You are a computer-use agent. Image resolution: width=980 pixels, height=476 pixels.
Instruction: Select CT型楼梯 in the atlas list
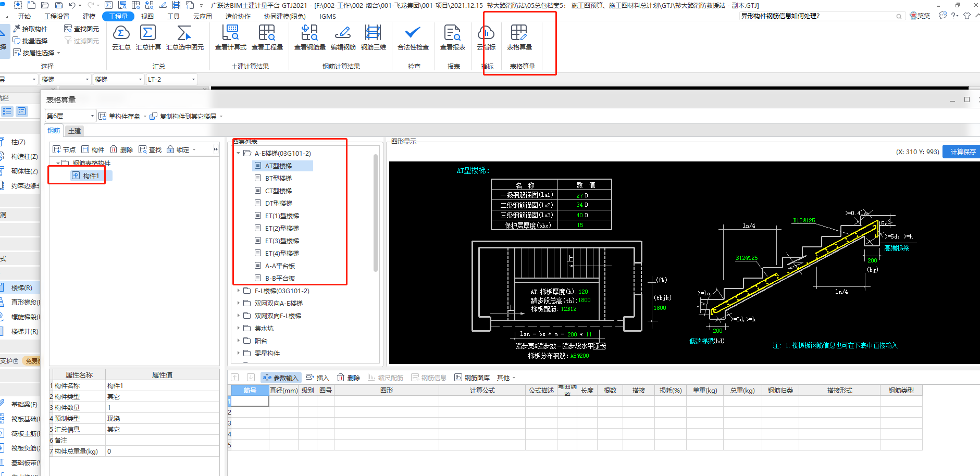[x=278, y=191]
